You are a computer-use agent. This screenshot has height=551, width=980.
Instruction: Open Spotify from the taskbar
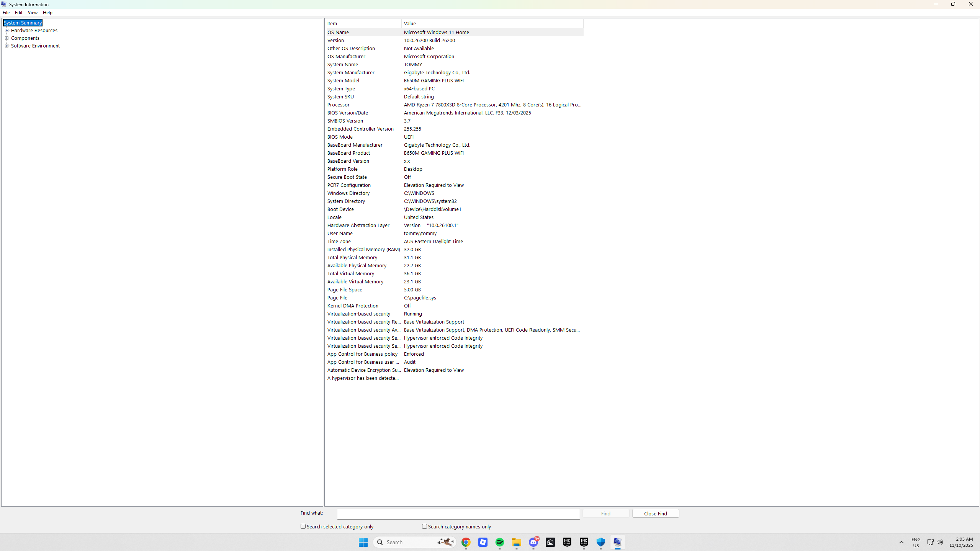pos(499,542)
